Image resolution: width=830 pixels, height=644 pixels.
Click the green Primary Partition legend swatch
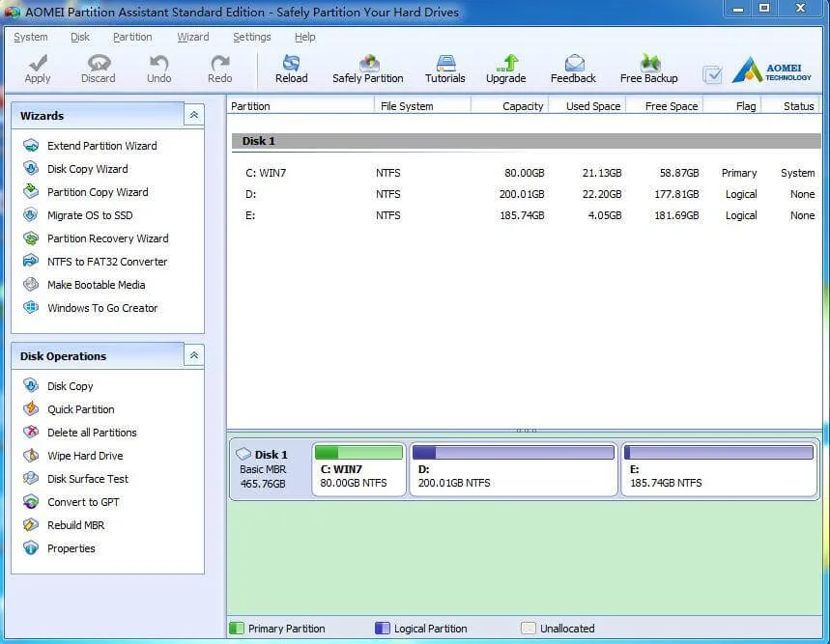click(237, 628)
